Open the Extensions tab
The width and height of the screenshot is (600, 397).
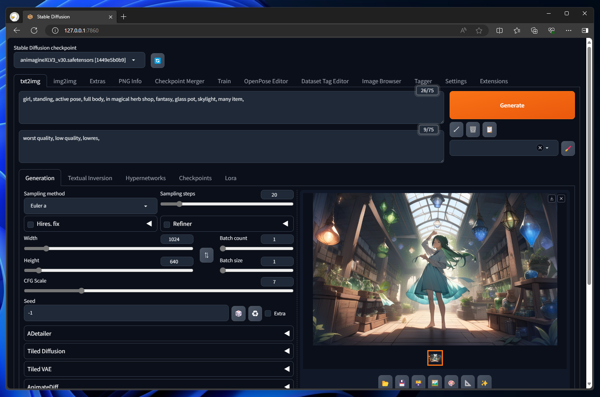494,81
